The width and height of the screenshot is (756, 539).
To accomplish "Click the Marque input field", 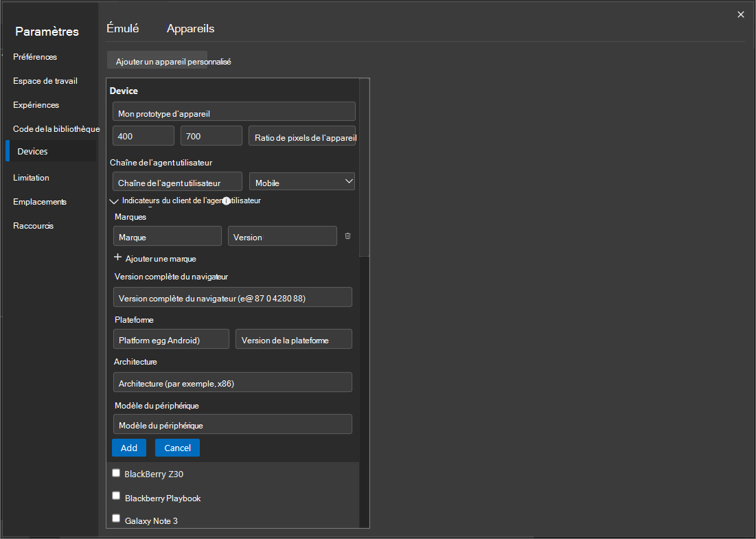I will click(x=168, y=236).
